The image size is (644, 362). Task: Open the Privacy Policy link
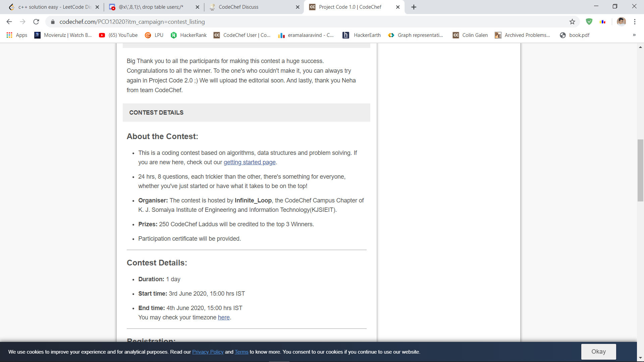point(208,352)
